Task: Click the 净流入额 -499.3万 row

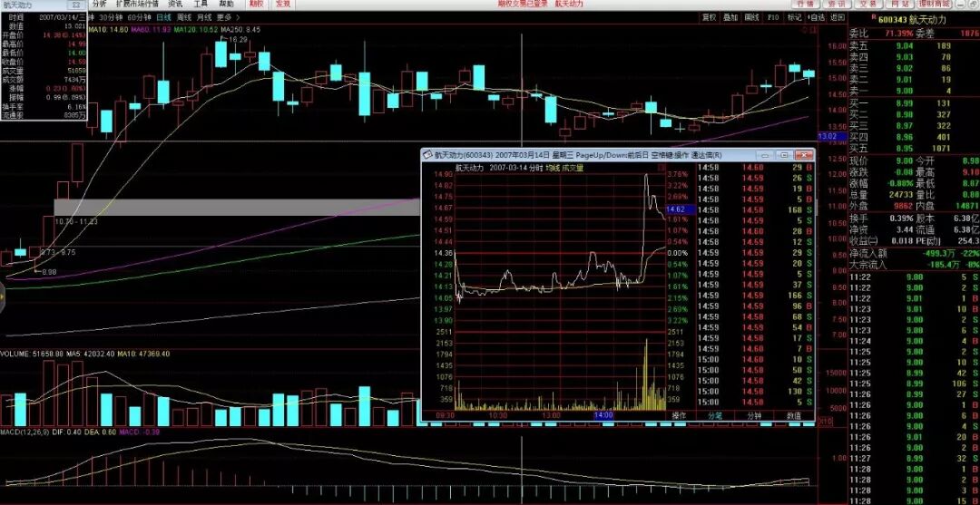Action: [913, 254]
